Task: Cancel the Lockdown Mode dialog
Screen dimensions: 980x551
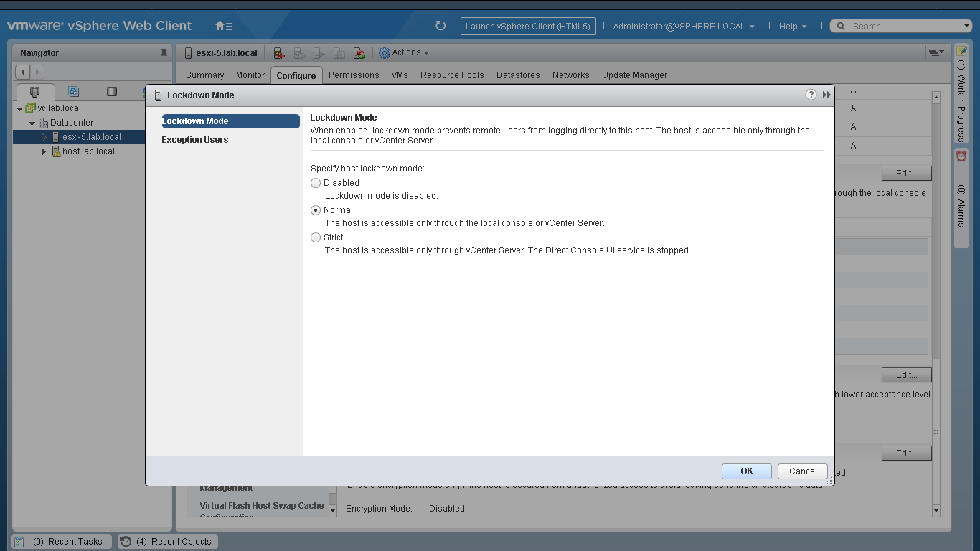Action: pyautogui.click(x=802, y=471)
